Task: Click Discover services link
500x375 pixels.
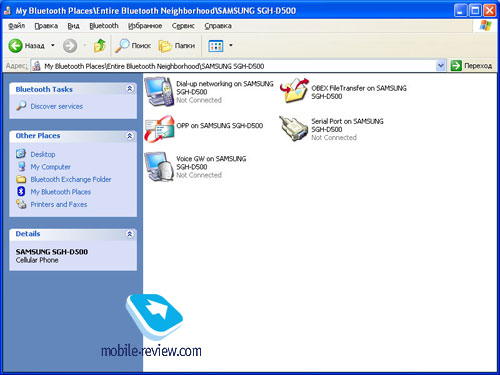Action: (x=57, y=106)
